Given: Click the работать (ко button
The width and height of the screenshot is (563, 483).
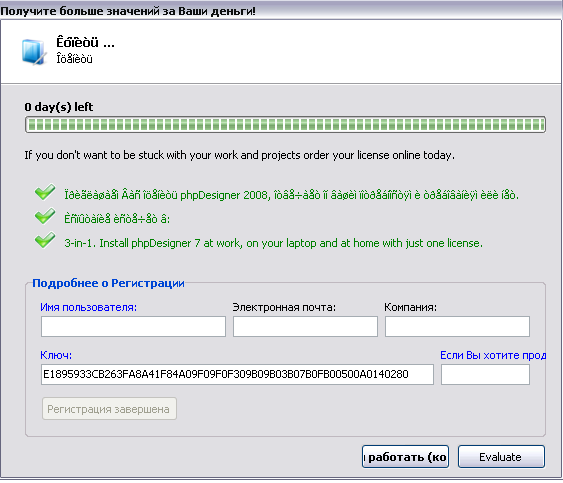Looking at the screenshot, I should click(x=405, y=457).
